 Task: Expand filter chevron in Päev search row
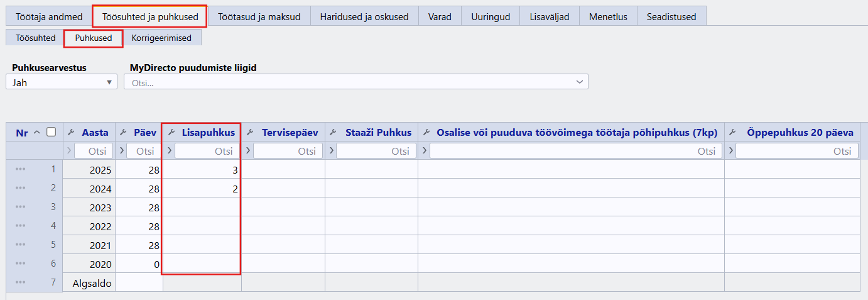121,151
